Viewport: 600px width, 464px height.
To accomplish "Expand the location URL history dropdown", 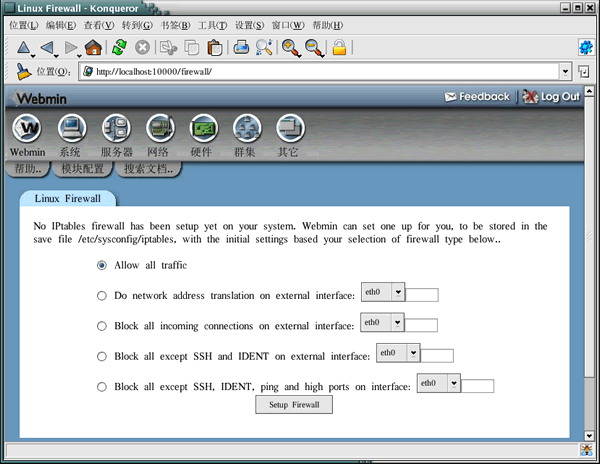I will point(565,72).
